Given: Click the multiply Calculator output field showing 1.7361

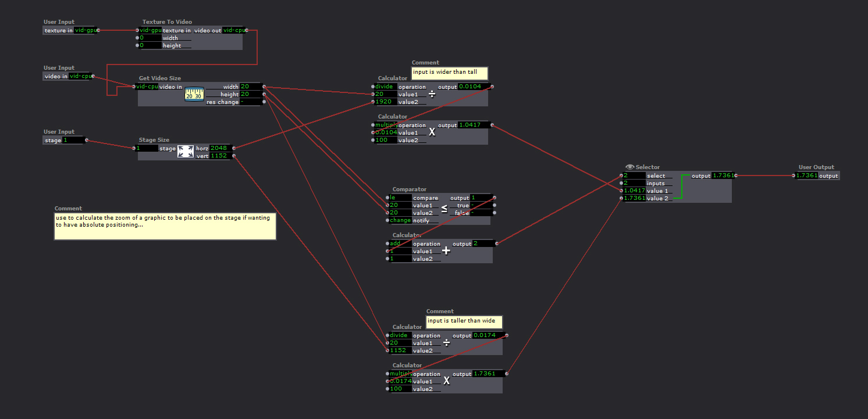Looking at the screenshot, I should [x=488, y=374].
